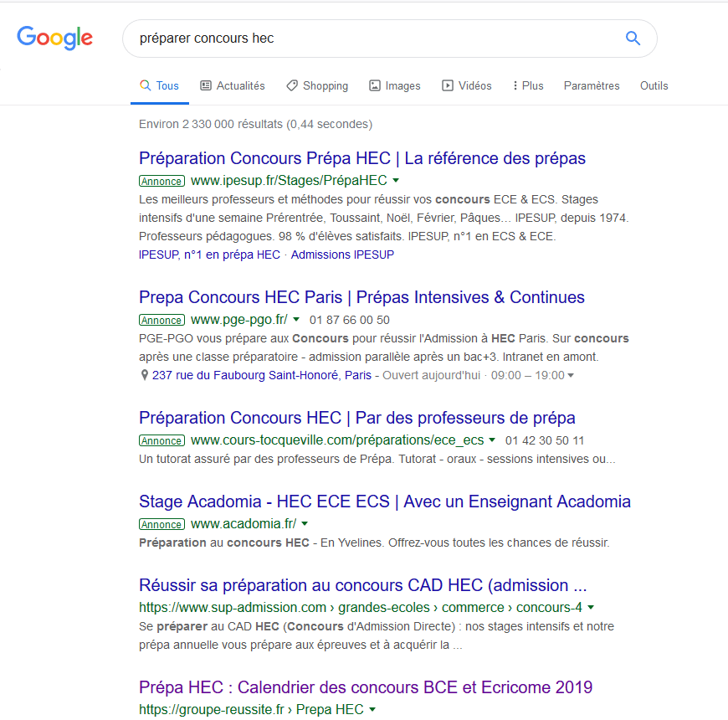The width and height of the screenshot is (728, 720).
Task: Click the phone number 01 87 66 00 50
Action: click(350, 320)
